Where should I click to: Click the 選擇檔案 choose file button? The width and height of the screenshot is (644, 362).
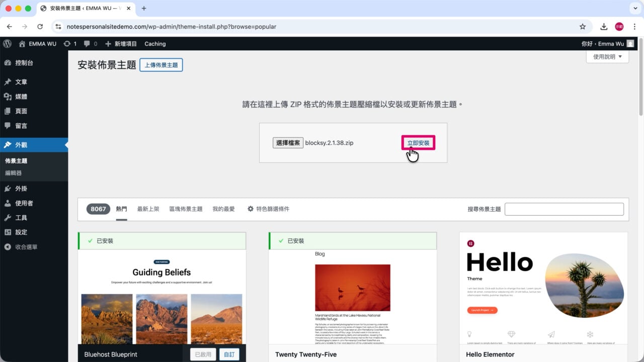coord(288,143)
